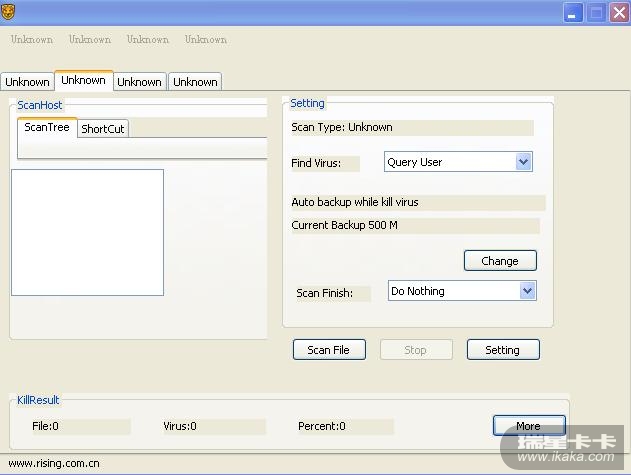Minimize the antivirus window
631x475 pixels.
pos(573,12)
